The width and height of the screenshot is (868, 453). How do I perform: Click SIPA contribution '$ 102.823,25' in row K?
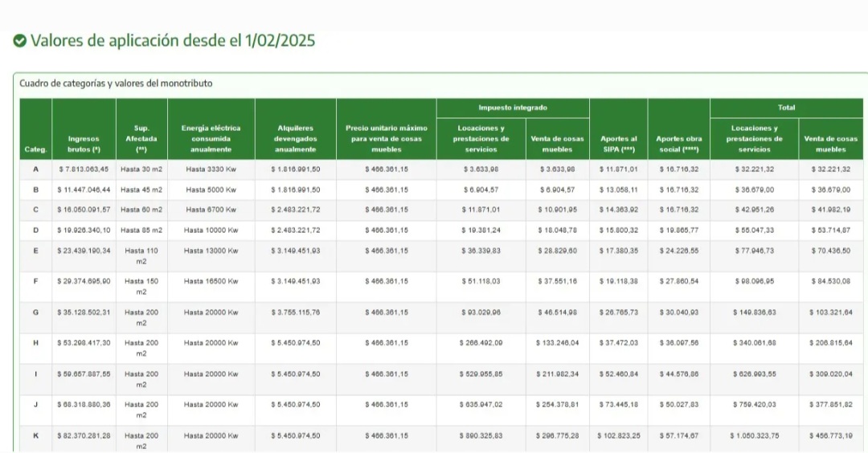618,436
